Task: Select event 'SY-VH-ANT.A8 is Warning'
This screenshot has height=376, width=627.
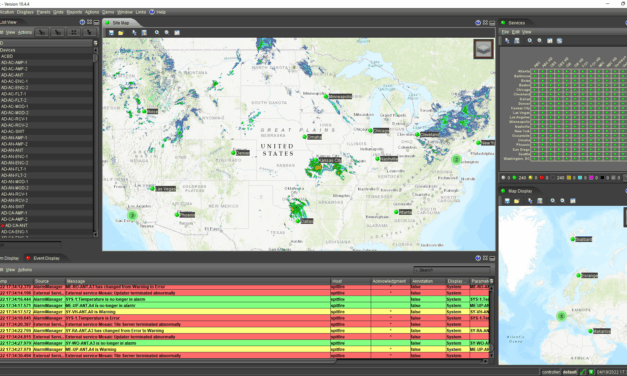Action: 244,312
